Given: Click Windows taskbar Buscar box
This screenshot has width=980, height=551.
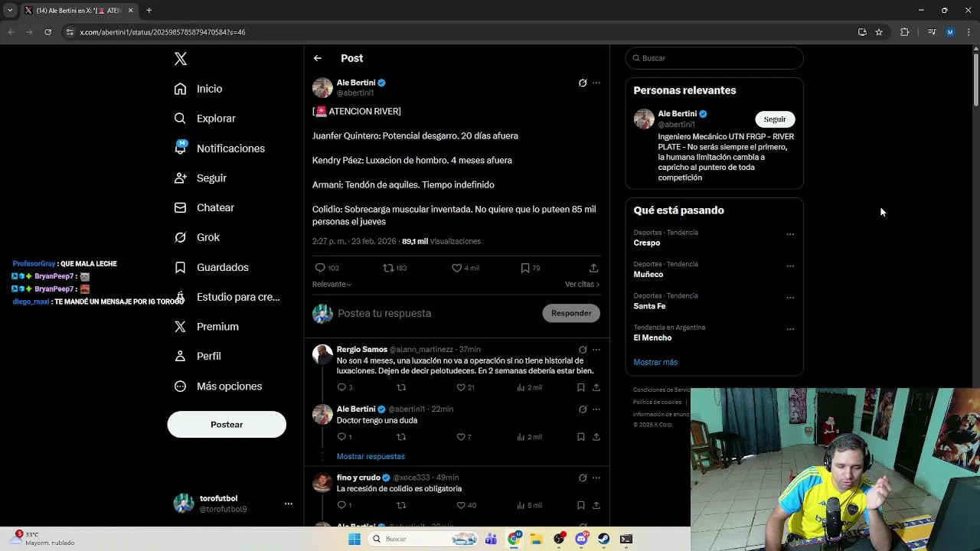Looking at the screenshot, I should pos(422,539).
